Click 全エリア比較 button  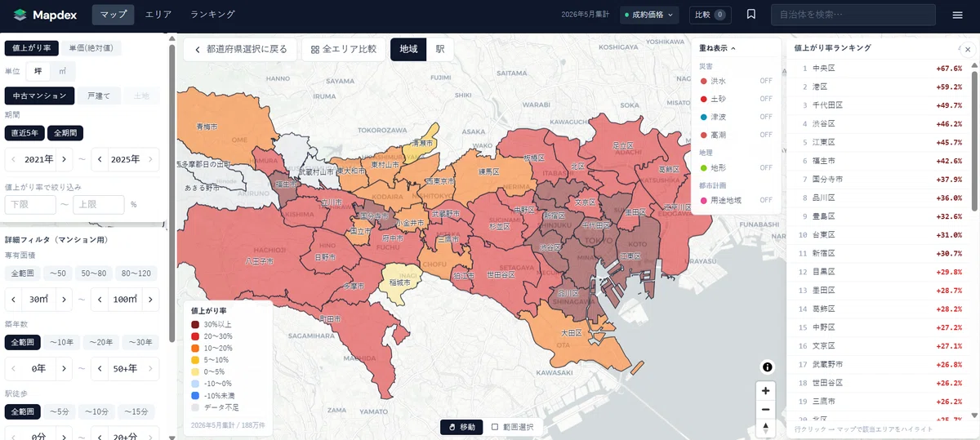point(343,49)
